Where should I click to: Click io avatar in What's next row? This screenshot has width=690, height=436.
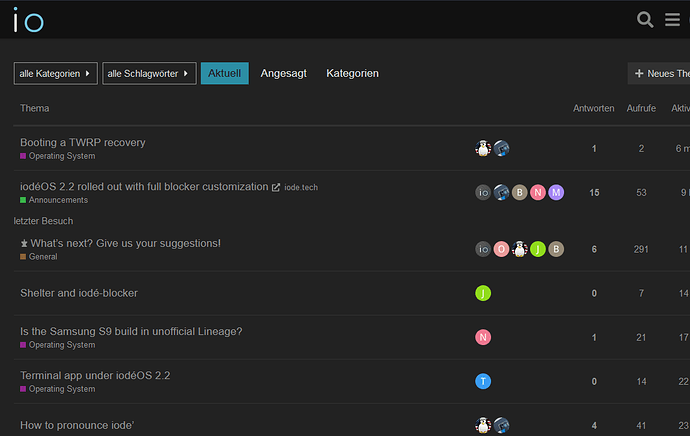[483, 249]
